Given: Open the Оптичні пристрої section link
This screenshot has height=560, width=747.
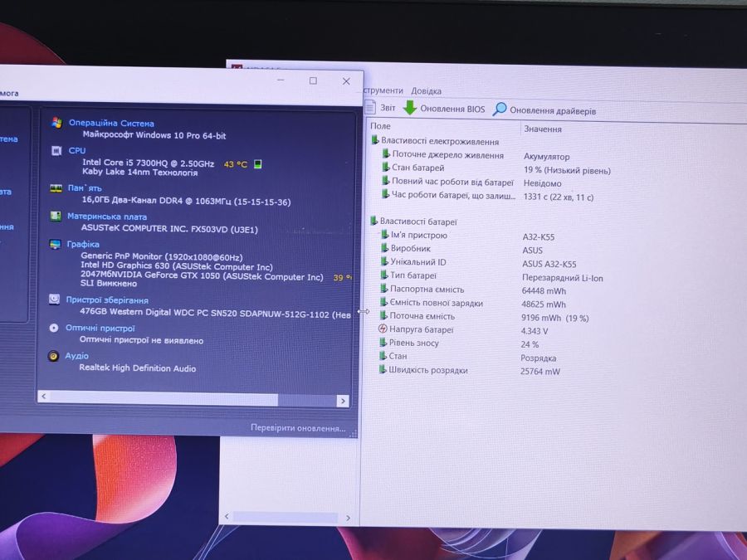Looking at the screenshot, I should tap(100, 328).
